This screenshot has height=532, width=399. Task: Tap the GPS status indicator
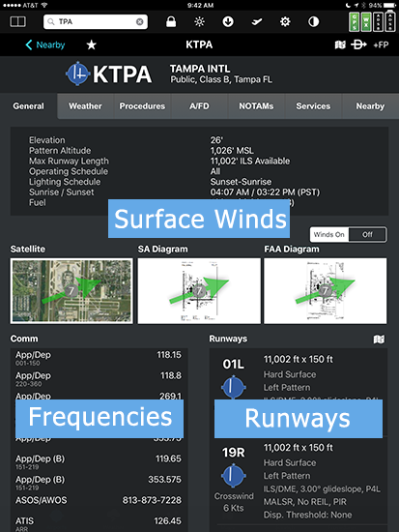point(355,21)
